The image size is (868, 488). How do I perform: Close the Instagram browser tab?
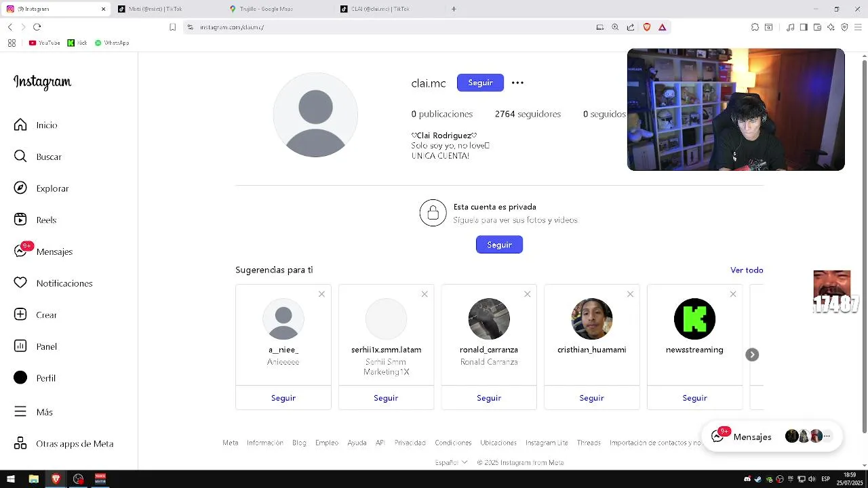tap(103, 9)
